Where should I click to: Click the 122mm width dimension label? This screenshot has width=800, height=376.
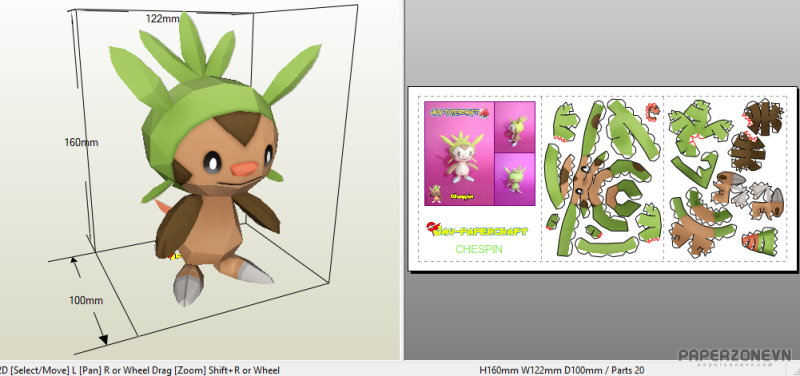click(x=162, y=19)
